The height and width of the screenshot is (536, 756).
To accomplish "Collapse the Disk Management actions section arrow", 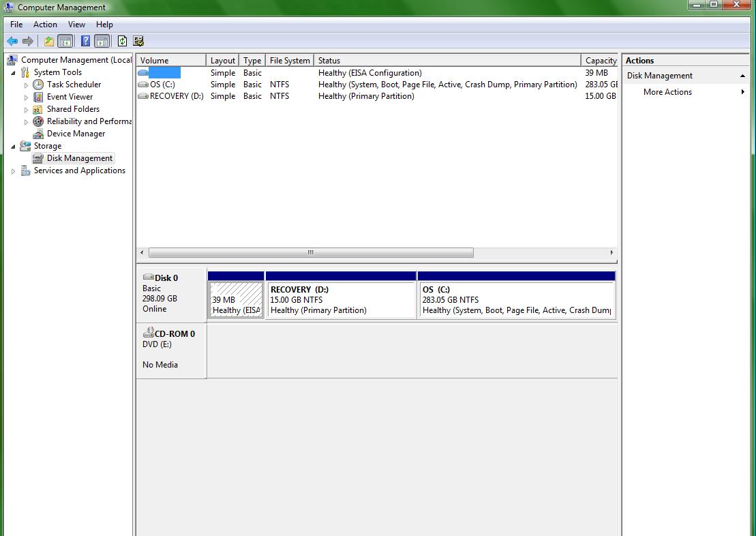I will [742, 76].
